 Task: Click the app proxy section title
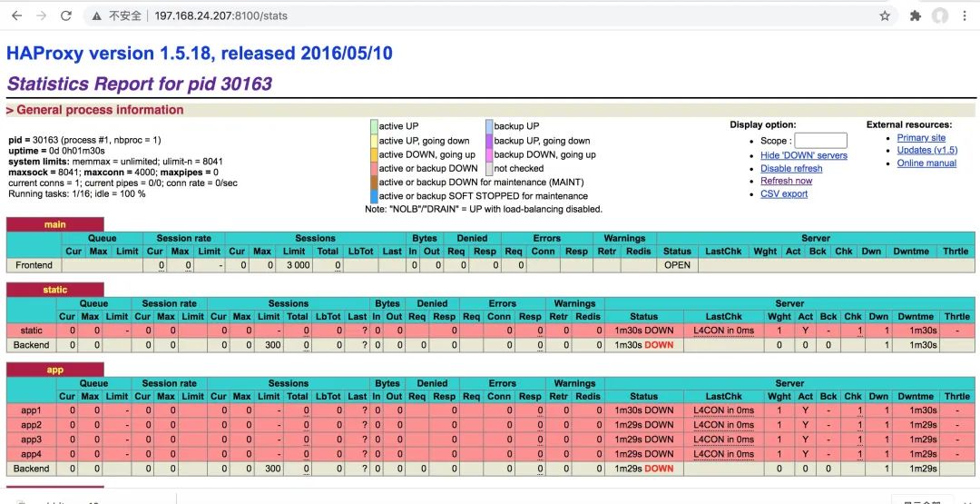coord(55,370)
